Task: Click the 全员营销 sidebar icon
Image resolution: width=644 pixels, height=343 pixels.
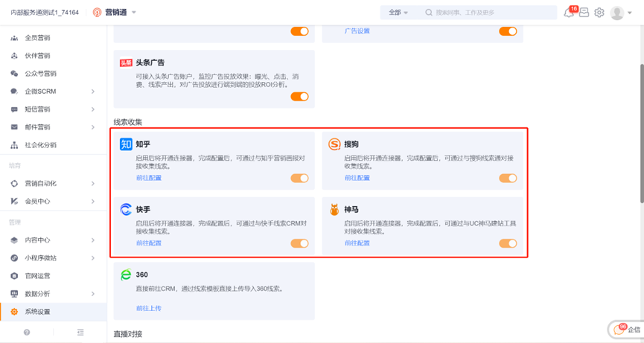Action: coord(14,38)
